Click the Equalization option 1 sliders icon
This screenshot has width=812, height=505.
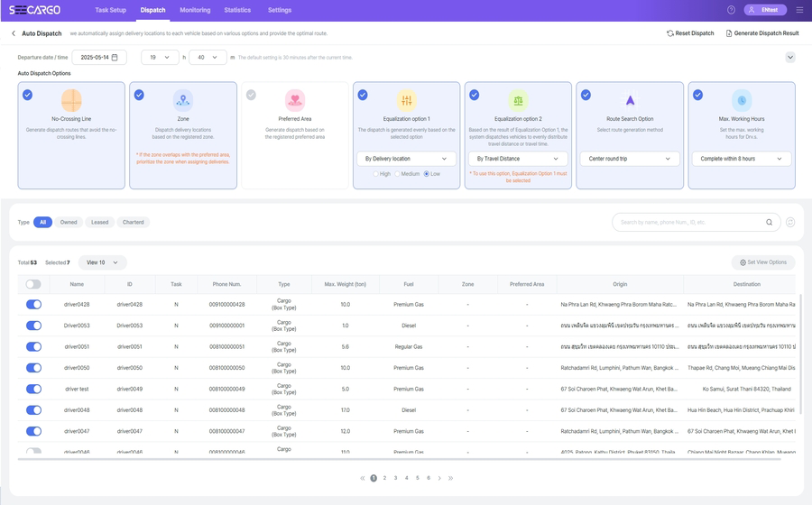coord(407,100)
